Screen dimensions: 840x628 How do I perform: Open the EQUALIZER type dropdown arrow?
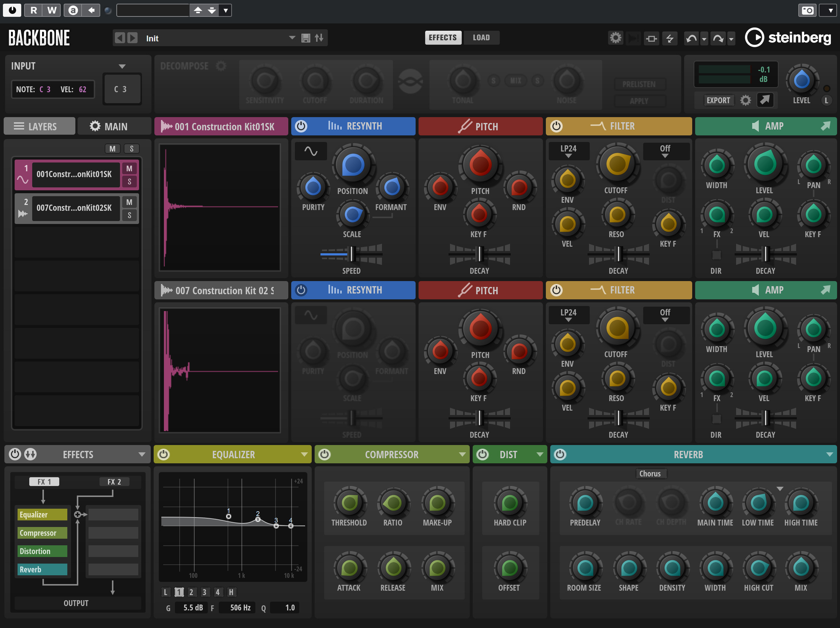tap(304, 455)
